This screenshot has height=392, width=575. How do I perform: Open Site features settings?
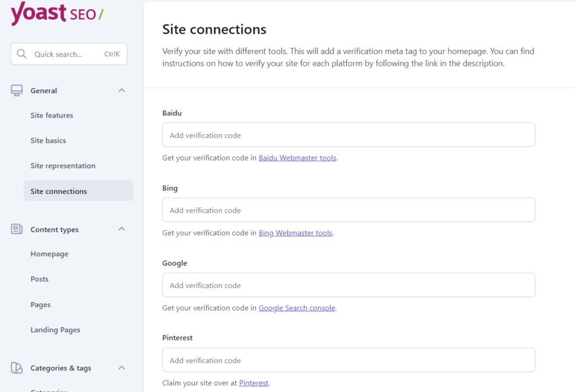pos(52,115)
